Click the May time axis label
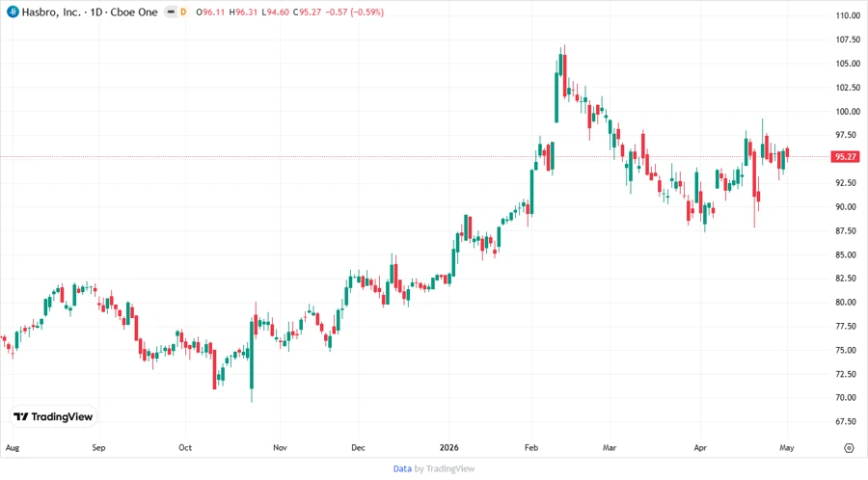This screenshot has width=868, height=480. tap(787, 448)
